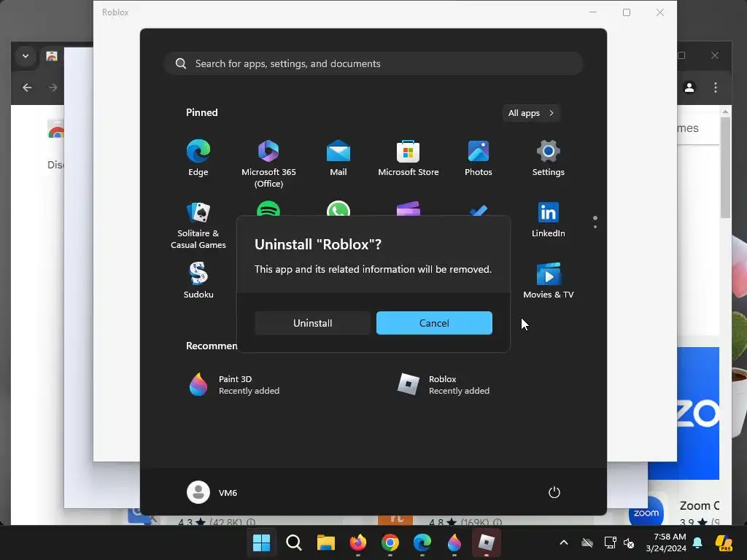
Task: Open clock and date flyout
Action: pos(666,542)
